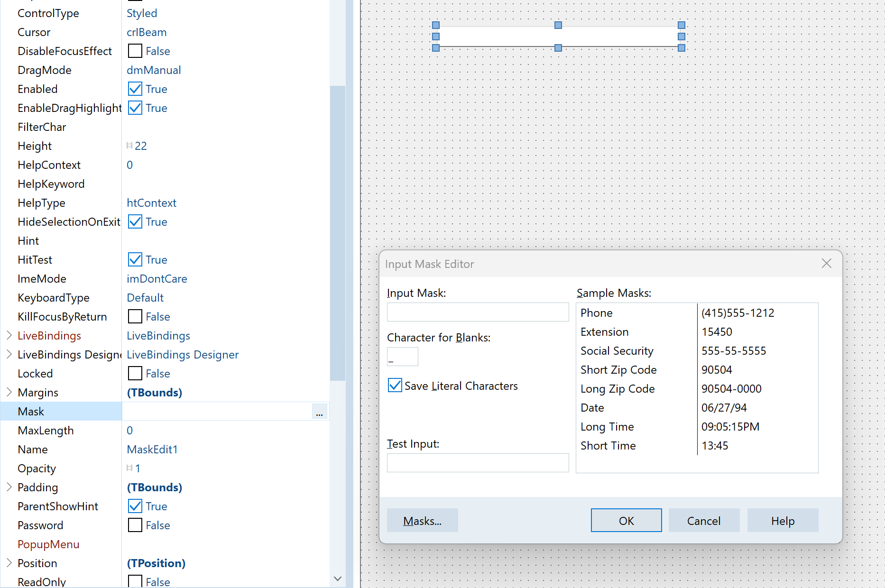
Task: Click scroll down arrow in Object Inspector
Action: [x=338, y=579]
